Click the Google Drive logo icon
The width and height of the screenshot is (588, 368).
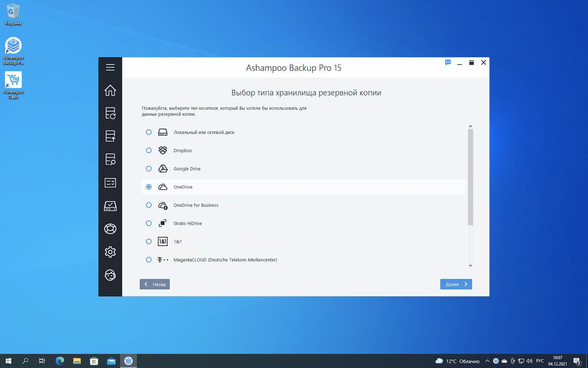[163, 169]
